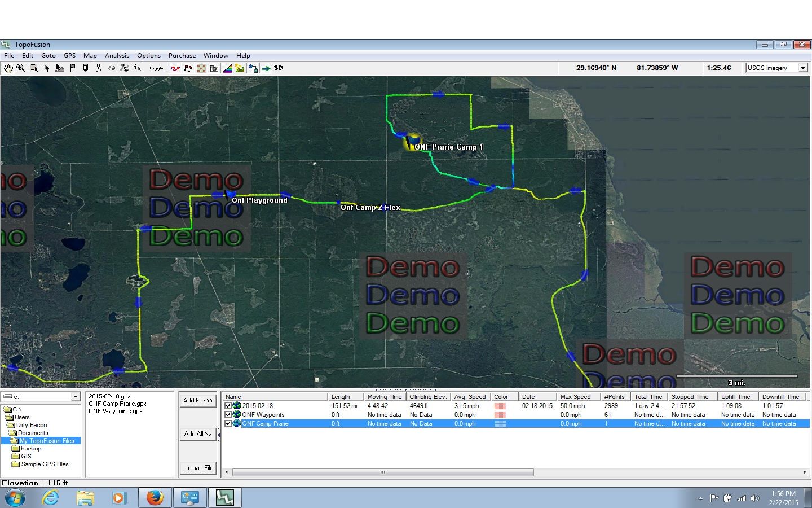Click the color swatch for ONF Waypoints
This screenshot has height=508, width=812.
click(x=500, y=414)
